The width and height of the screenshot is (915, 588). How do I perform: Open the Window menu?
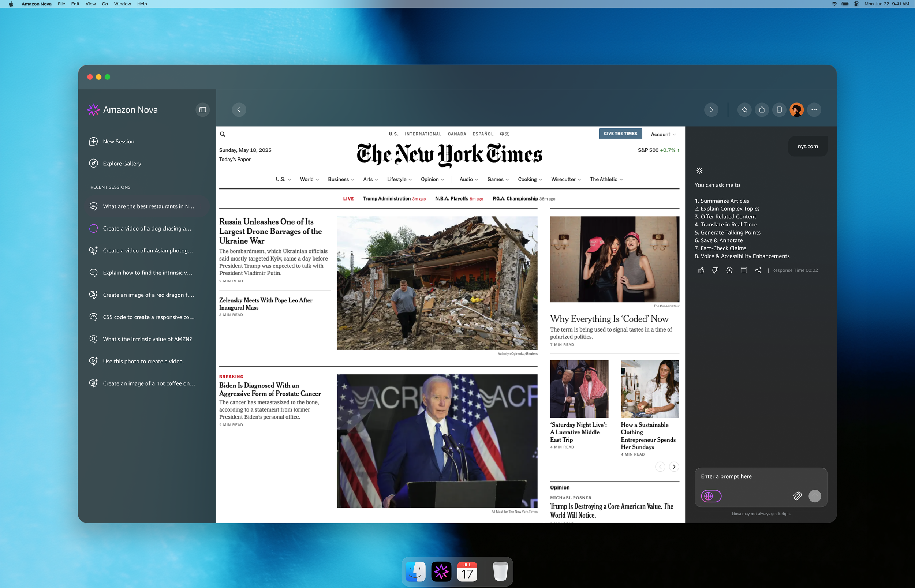[122, 4]
